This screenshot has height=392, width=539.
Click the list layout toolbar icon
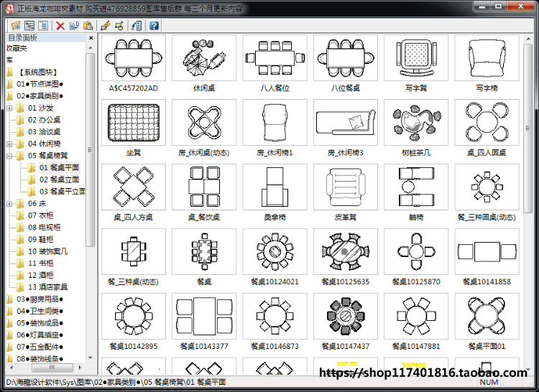click(43, 25)
